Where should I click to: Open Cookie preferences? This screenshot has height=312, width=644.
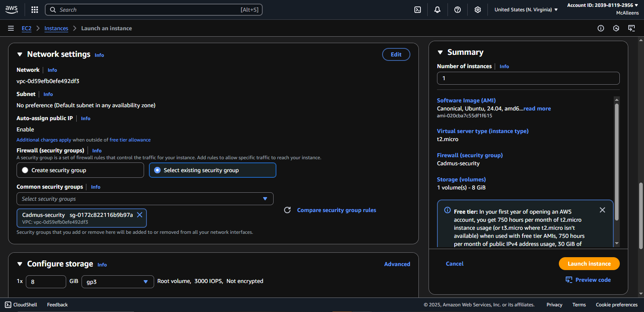617,305
